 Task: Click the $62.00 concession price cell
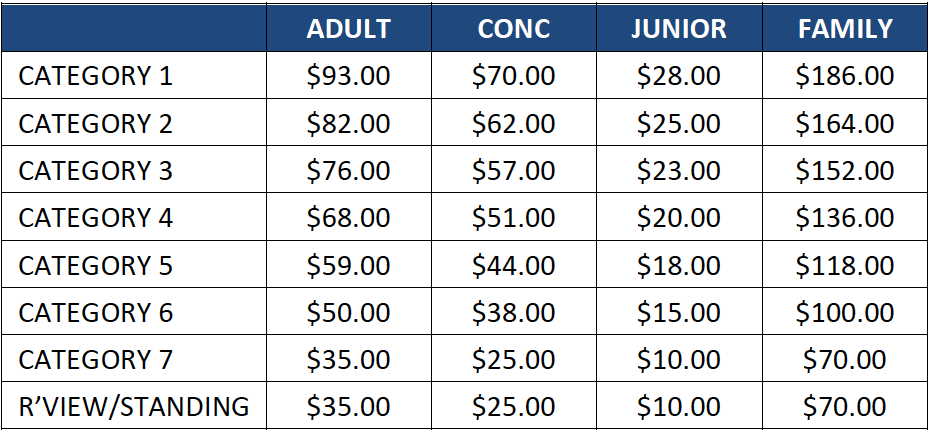coord(514,123)
